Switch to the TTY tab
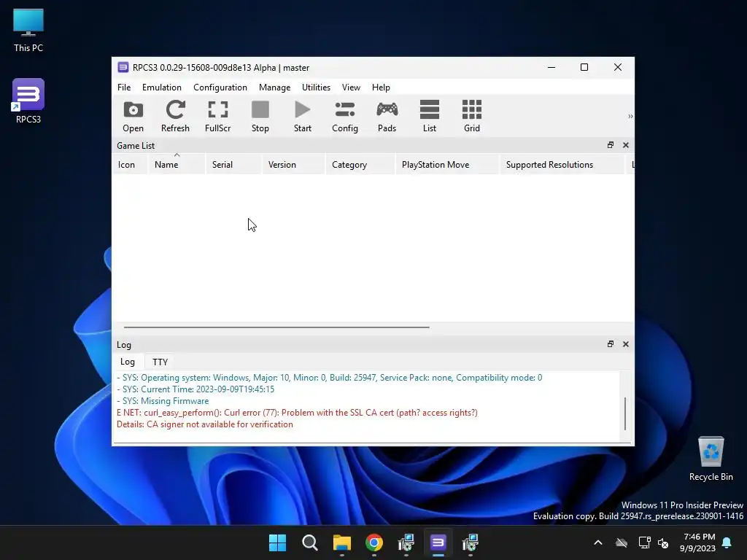This screenshot has height=560, width=747. pyautogui.click(x=160, y=362)
